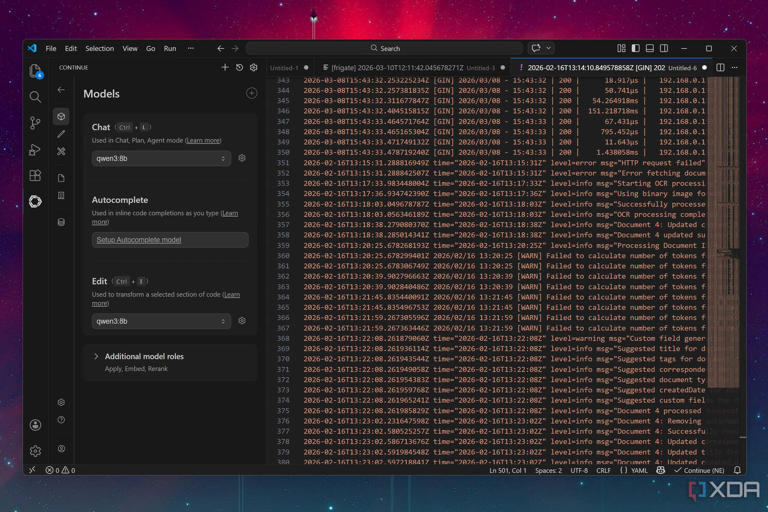Screen dimensions: 768x512
Task: Open YAML language mode selector
Action: coord(639,470)
